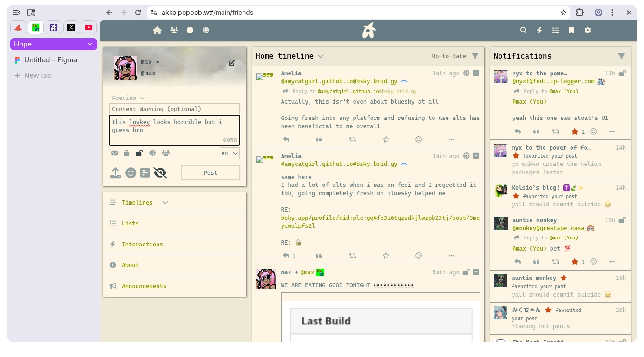
Task: Set post visibility to unlisted (open lock)
Action: [x=139, y=153]
